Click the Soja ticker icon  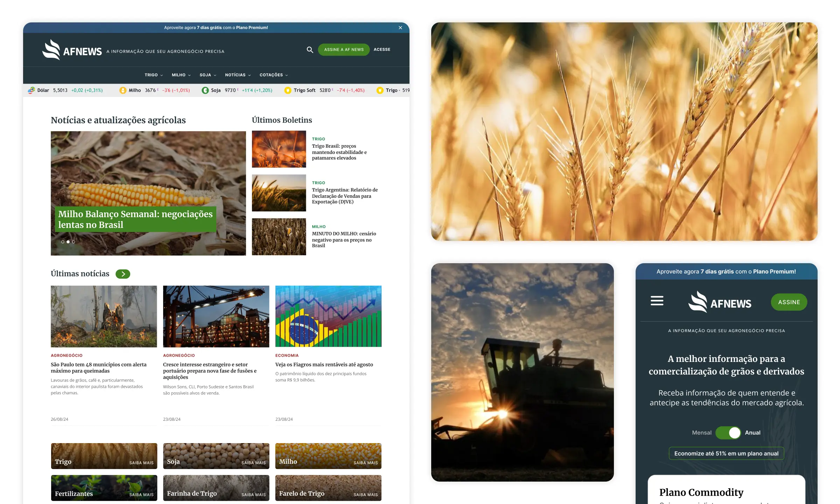click(205, 90)
